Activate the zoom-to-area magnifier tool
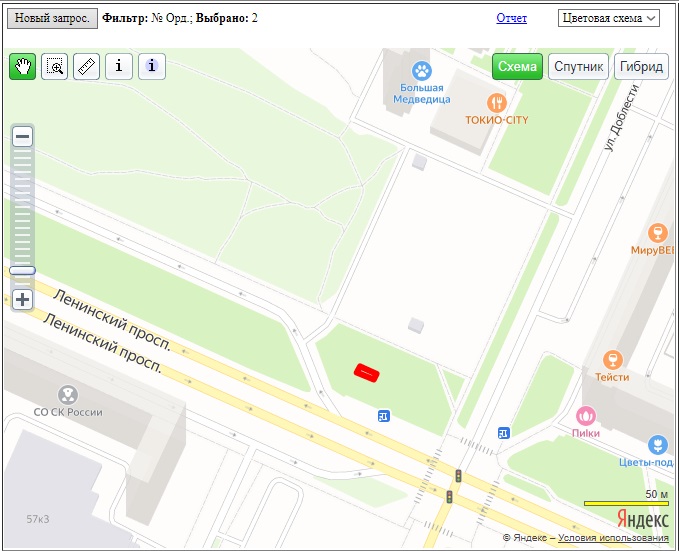The height and width of the screenshot is (551, 679). coord(54,67)
